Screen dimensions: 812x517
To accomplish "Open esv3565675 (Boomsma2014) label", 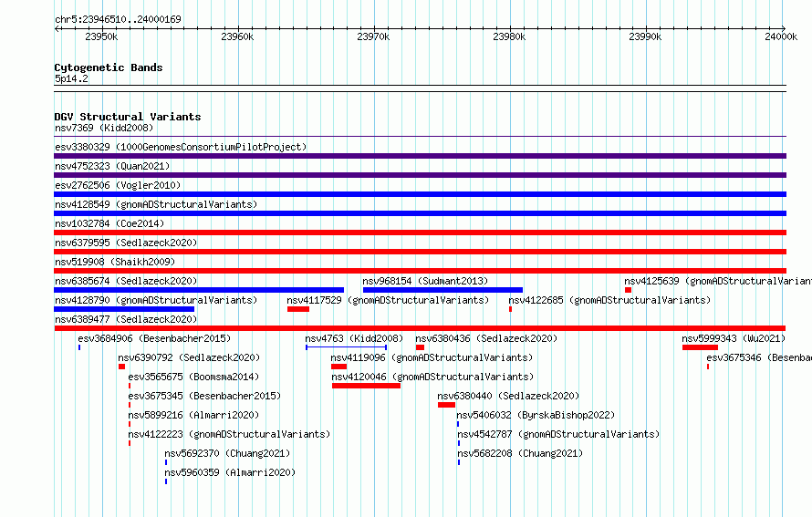I will click(193, 377).
